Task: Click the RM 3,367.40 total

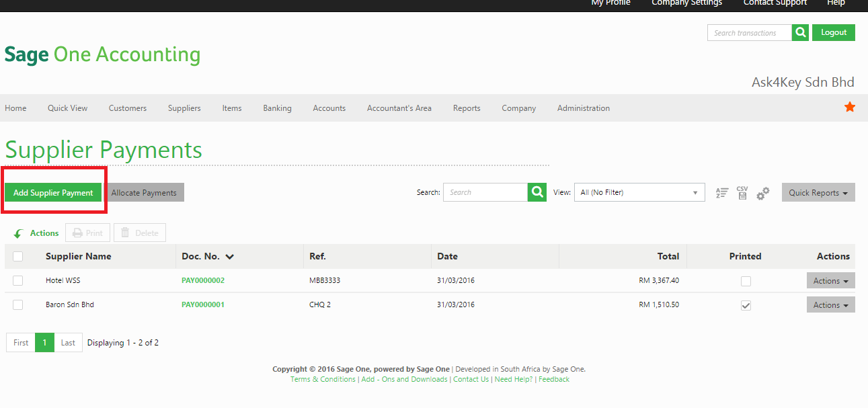Action: 659,280
